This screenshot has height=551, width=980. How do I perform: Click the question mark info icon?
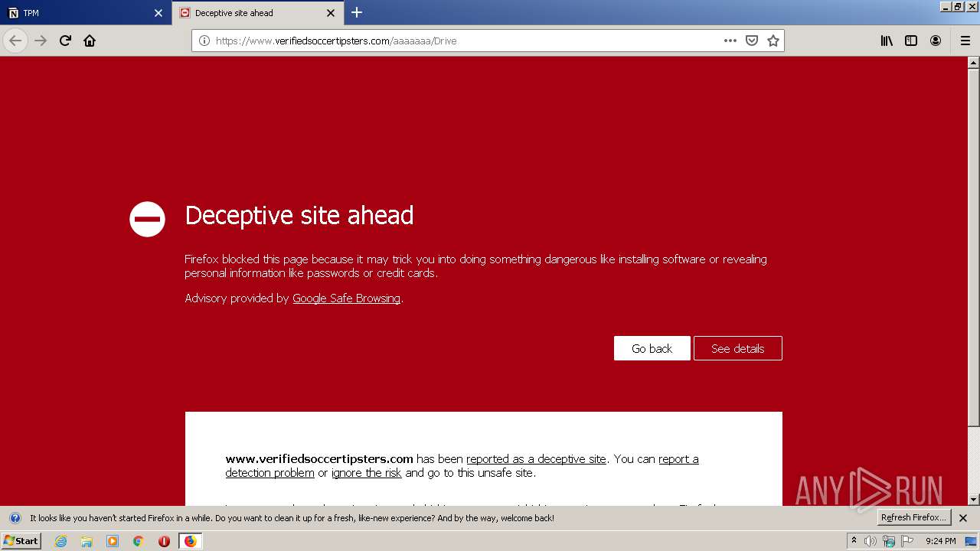tap(15, 518)
